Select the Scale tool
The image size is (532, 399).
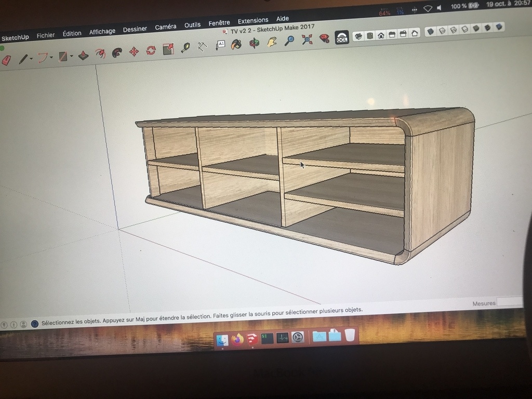168,49
